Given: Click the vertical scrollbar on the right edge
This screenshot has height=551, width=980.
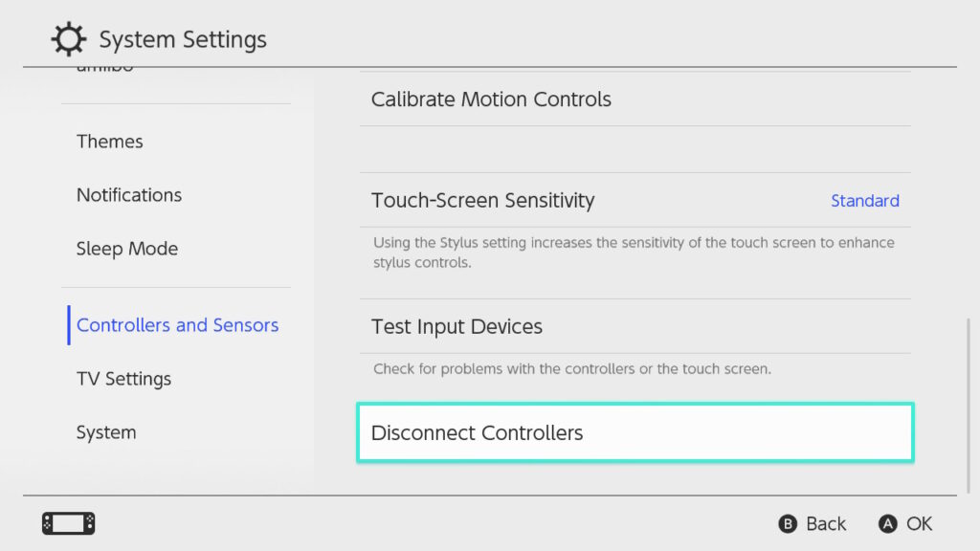Looking at the screenshot, I should pyautogui.click(x=969, y=406).
